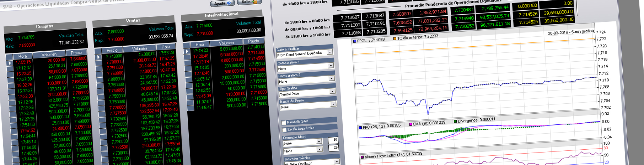Click the Precio column header in Ventas
The width and height of the screenshot is (644, 165).
[x=112, y=50]
